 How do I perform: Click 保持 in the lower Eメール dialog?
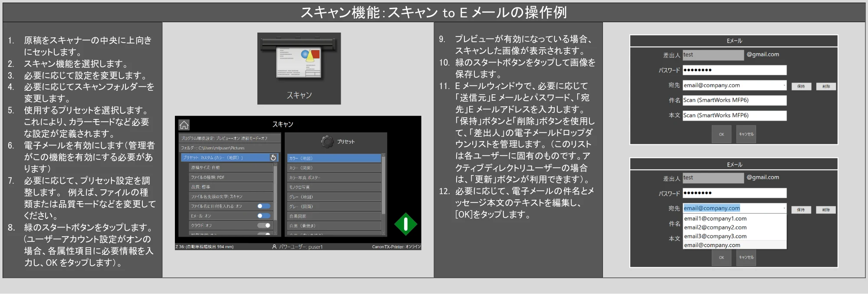(x=801, y=210)
